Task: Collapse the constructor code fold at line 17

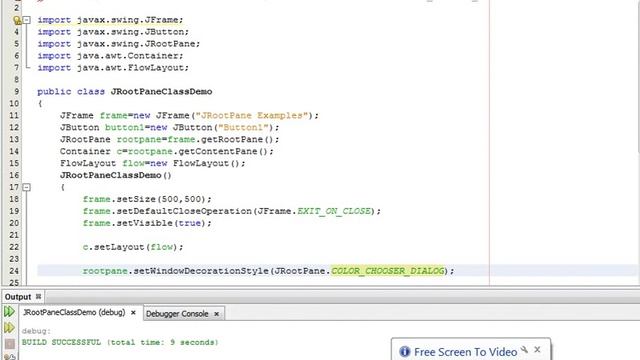Action: click(x=27, y=187)
